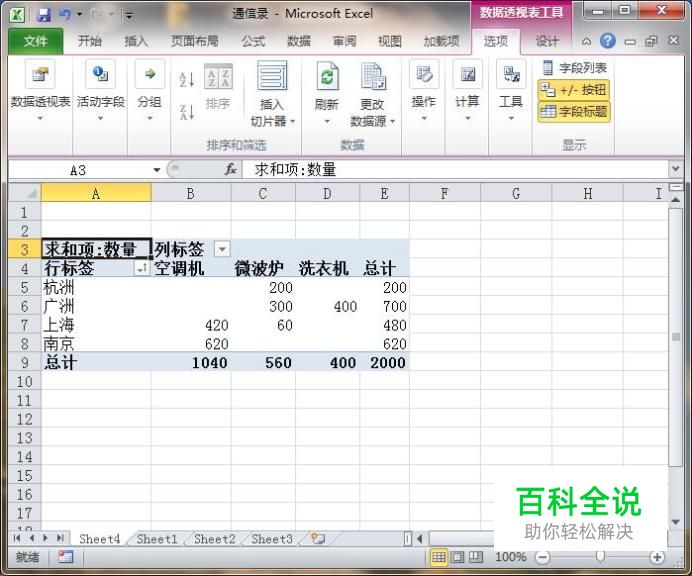Click the zoom in plus button
The image size is (692, 576).
(x=657, y=557)
